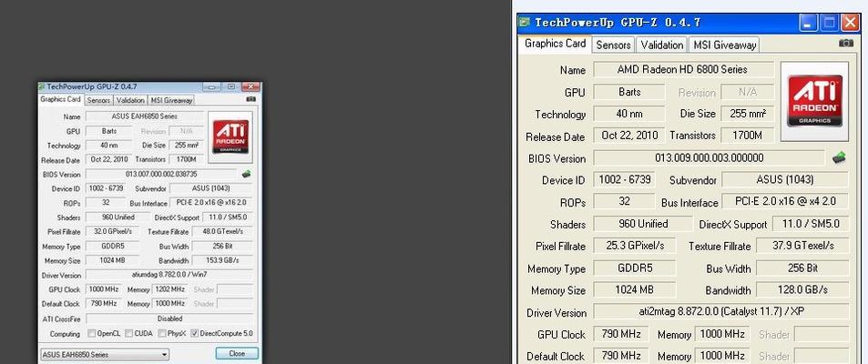Screen dimensions: 868x364
Task: Click Release Date Oct 22, 2010 in large window
Action: (629, 136)
